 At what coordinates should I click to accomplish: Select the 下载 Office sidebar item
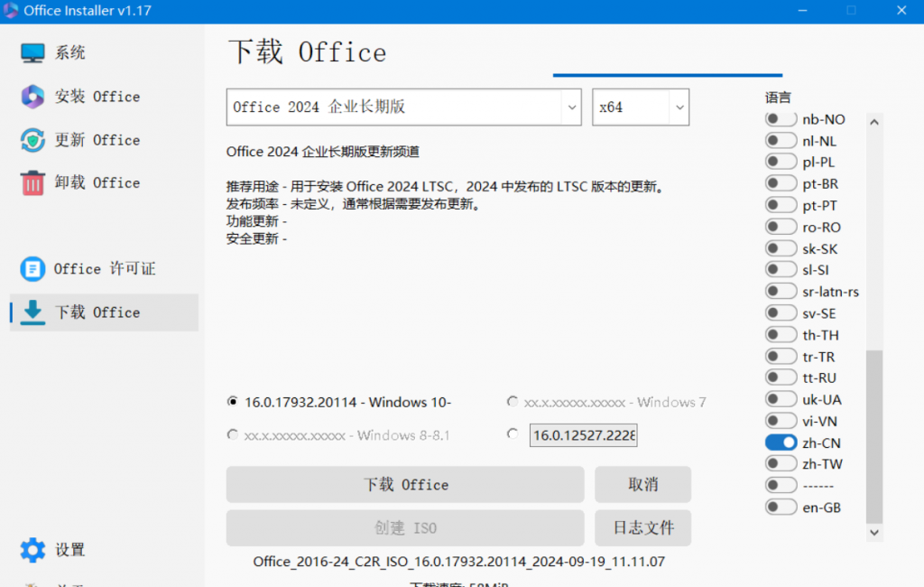pyautogui.click(x=104, y=312)
